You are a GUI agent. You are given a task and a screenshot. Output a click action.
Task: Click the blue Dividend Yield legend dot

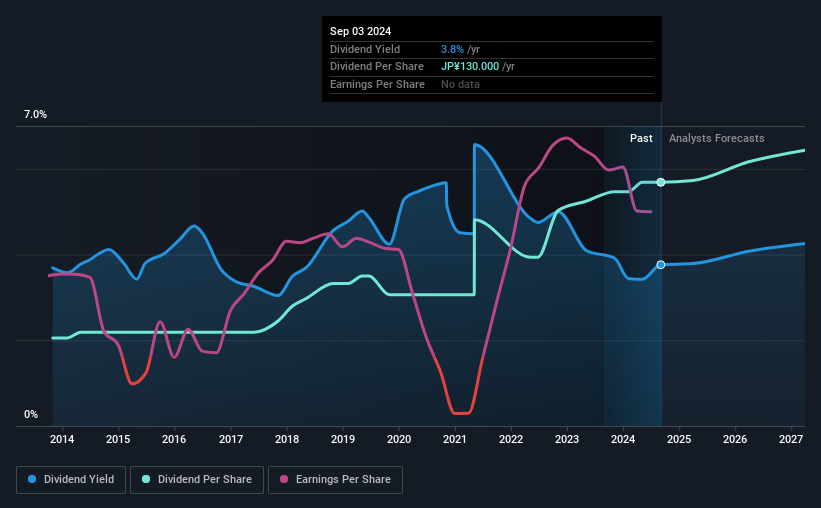tap(32, 479)
